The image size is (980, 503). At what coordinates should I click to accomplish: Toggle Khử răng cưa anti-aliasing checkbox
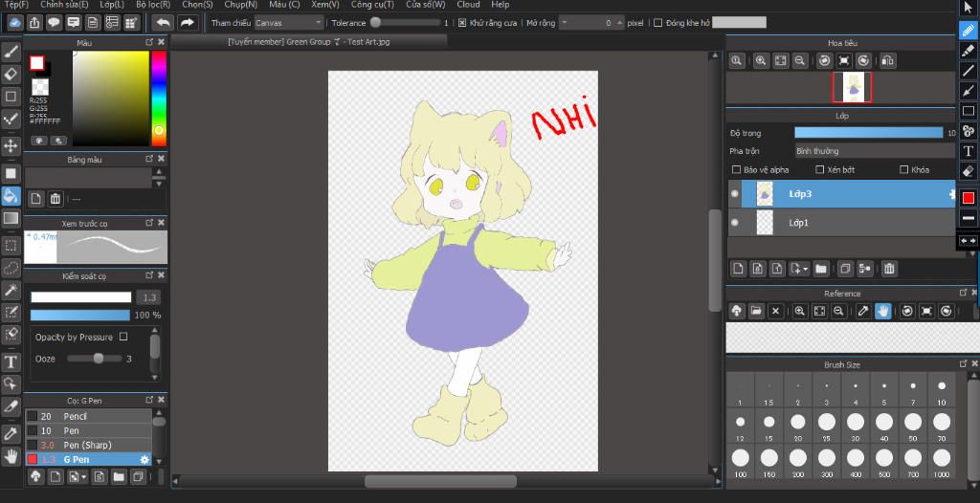462,23
